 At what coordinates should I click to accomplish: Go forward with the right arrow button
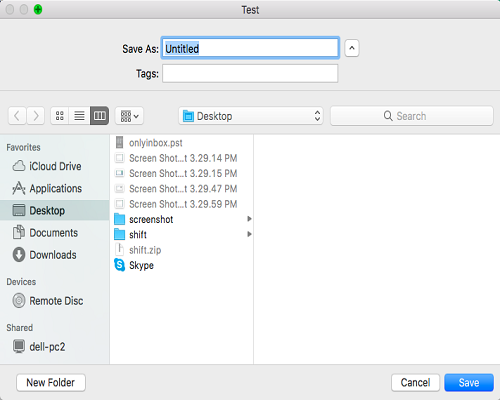click(36, 116)
